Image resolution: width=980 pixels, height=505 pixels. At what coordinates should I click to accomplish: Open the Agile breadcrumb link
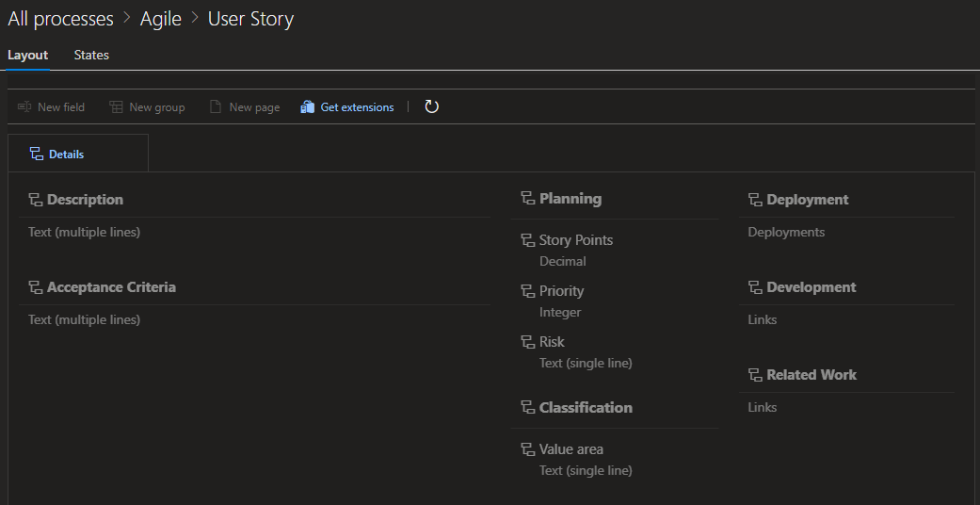[161, 19]
